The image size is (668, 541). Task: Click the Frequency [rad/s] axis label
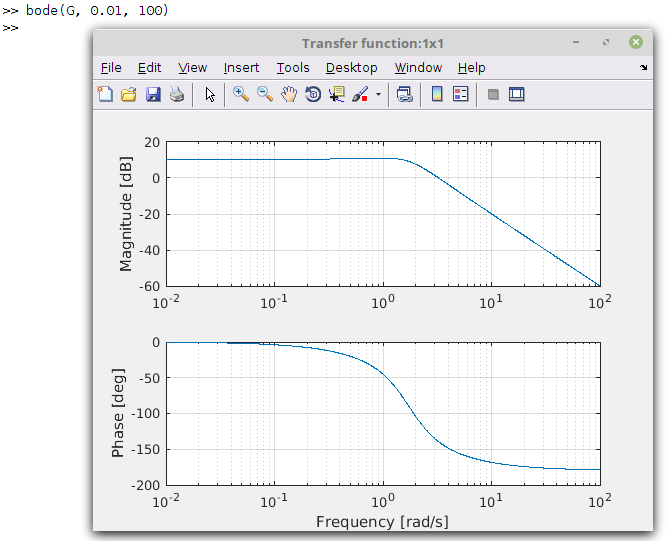pyautogui.click(x=382, y=521)
